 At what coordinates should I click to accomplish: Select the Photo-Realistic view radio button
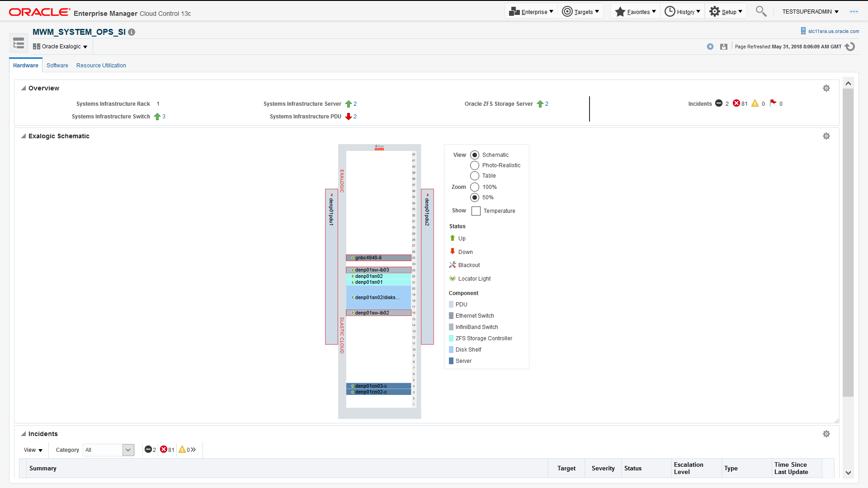pyautogui.click(x=474, y=165)
